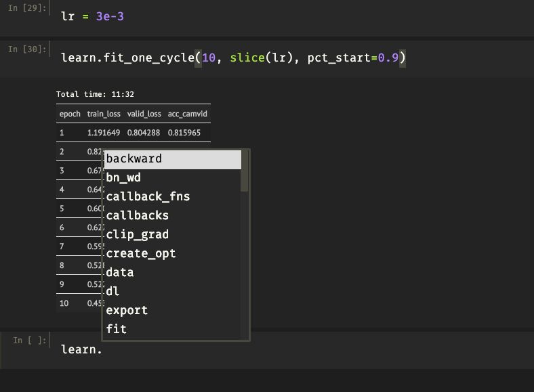Pick 'callback_fns' from completion popup

click(x=172, y=197)
